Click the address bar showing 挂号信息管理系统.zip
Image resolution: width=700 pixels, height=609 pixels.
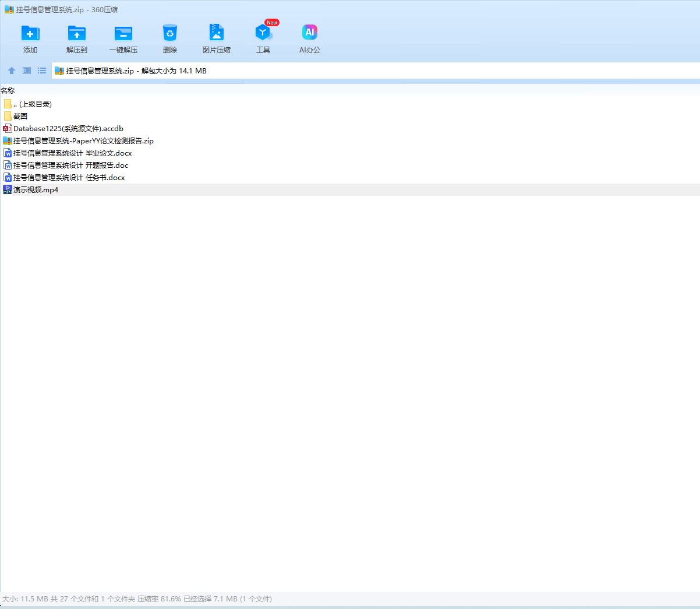(x=376, y=71)
